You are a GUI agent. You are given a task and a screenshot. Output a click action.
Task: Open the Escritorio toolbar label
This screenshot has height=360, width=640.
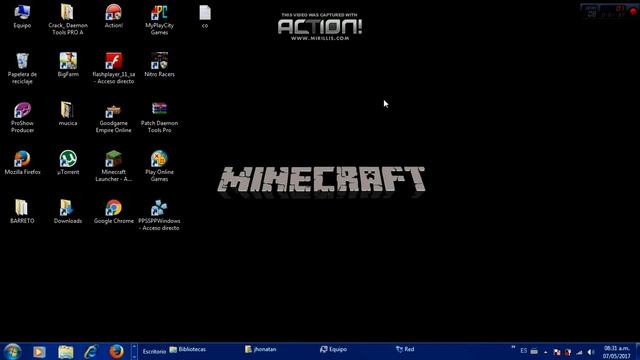(154, 351)
